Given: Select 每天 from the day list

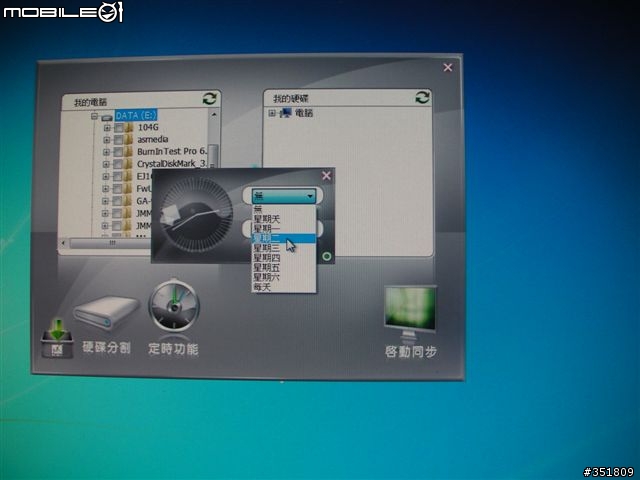Looking at the screenshot, I should pos(284,287).
